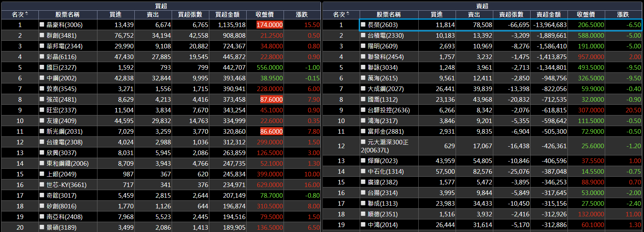
Task: Sort by 買超張數 column header
Action: pos(190,14)
